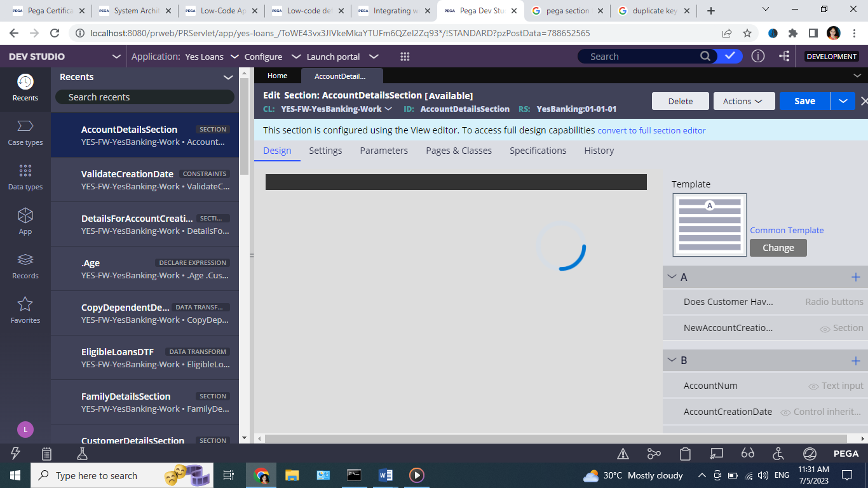This screenshot has height=488, width=868.
Task: Toggle the live UI inspector icon
Action: pyautogui.click(x=716, y=454)
